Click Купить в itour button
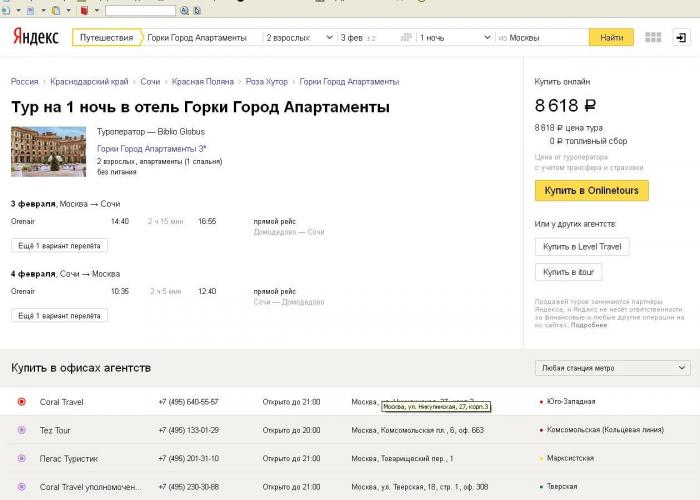 [x=568, y=272]
